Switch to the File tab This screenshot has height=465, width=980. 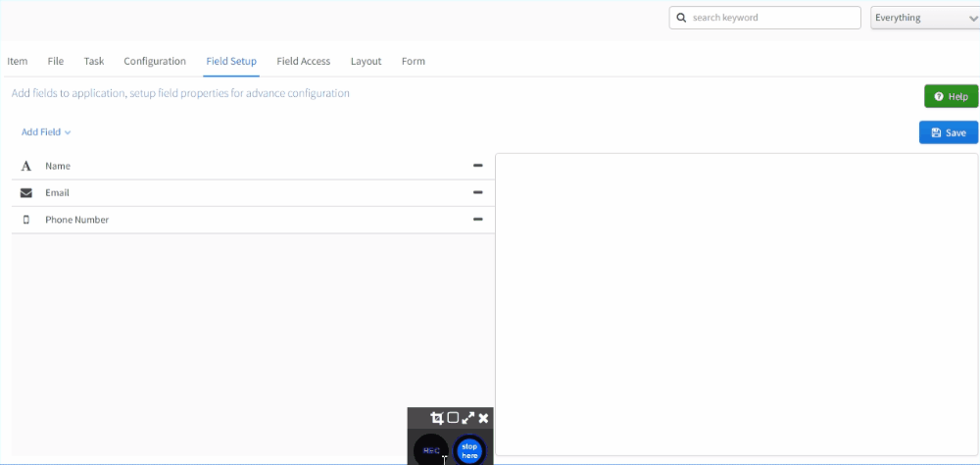56,62
